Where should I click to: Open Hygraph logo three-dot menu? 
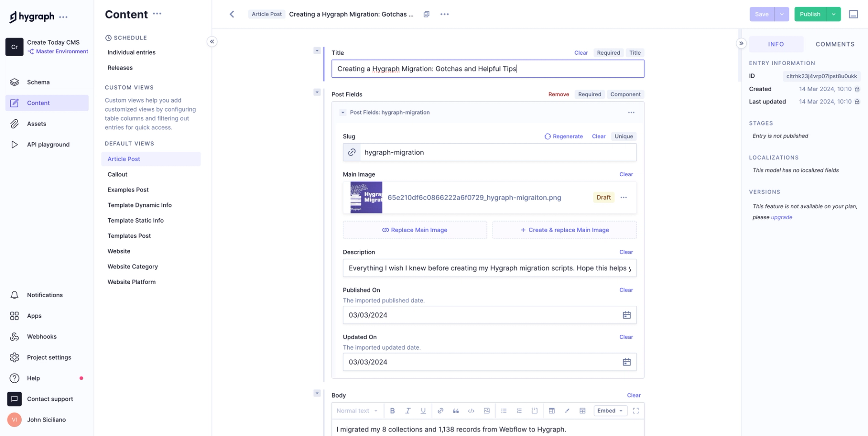pos(63,17)
